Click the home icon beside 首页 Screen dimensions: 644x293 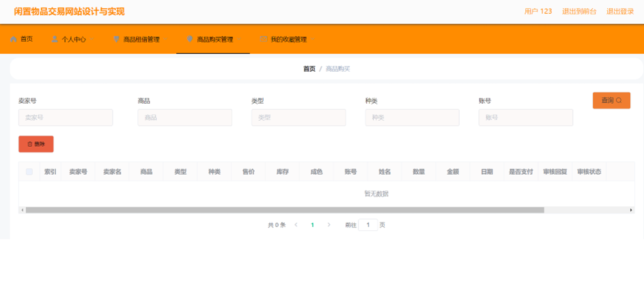[14, 39]
